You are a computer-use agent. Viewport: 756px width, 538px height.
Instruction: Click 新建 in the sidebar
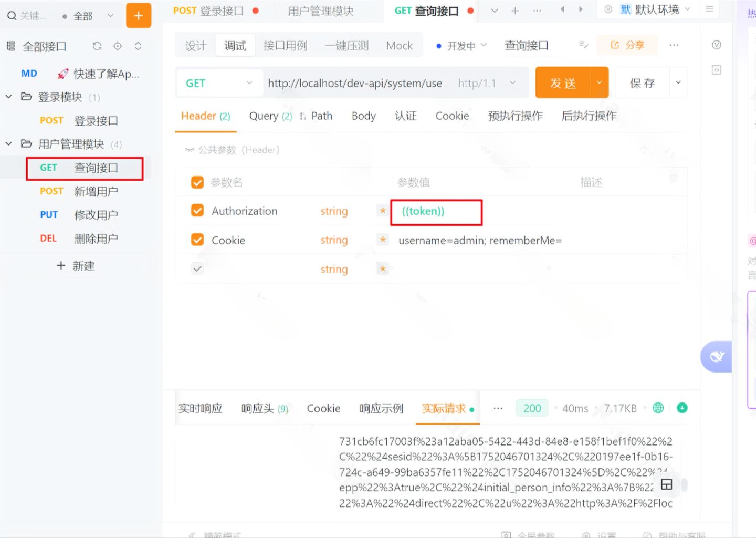coord(76,265)
